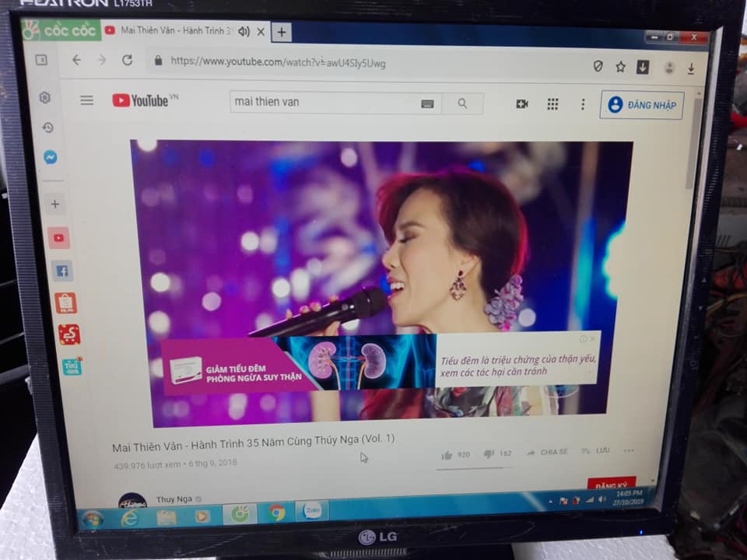Screen dimensions: 747x560
Task: Click the taskbar clock showing 14:05
Action: point(629,498)
